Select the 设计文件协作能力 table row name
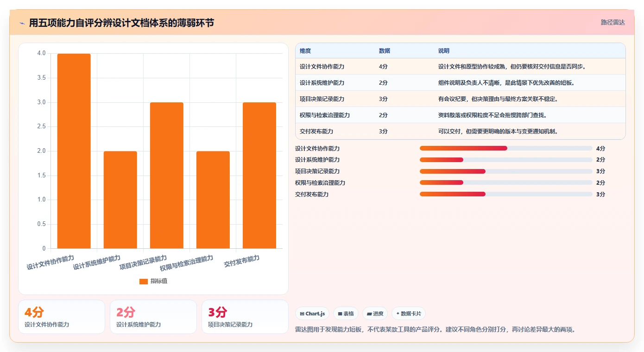The width and height of the screenshot is (644, 352). click(x=322, y=67)
